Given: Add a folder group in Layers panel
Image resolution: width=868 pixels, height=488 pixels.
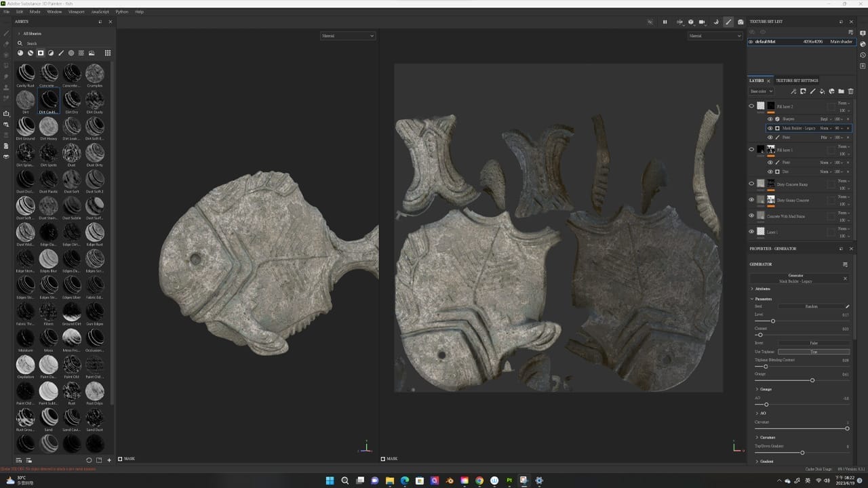Looking at the screenshot, I should coord(841,91).
